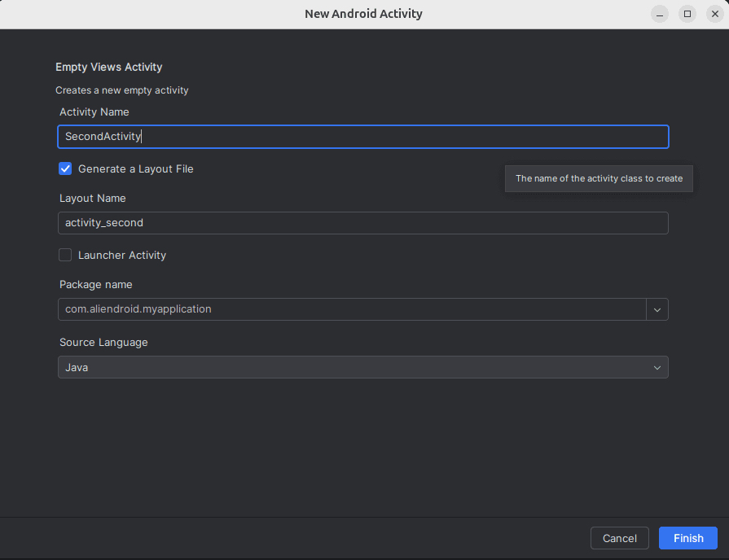
Task: Toggle the Generate a Layout File checkbox
Action: (65, 168)
